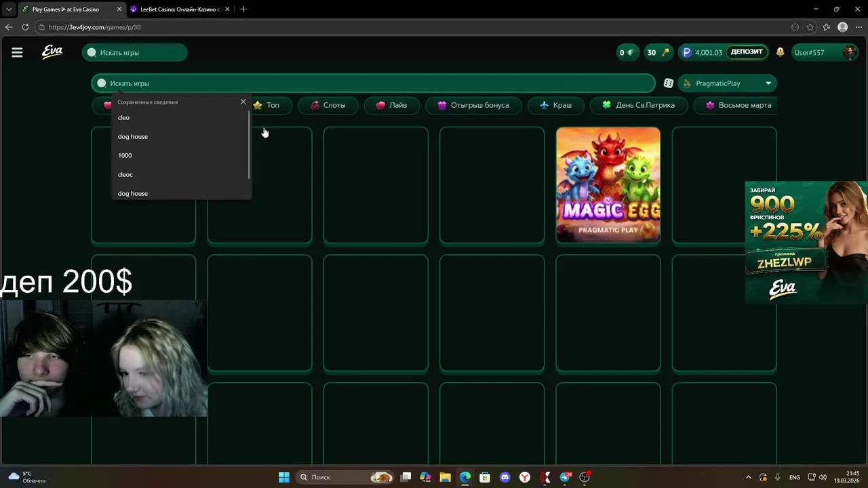Click the taskbar Поиск search box
Image resolution: width=868 pixels, height=488 pixels.
[x=346, y=477]
